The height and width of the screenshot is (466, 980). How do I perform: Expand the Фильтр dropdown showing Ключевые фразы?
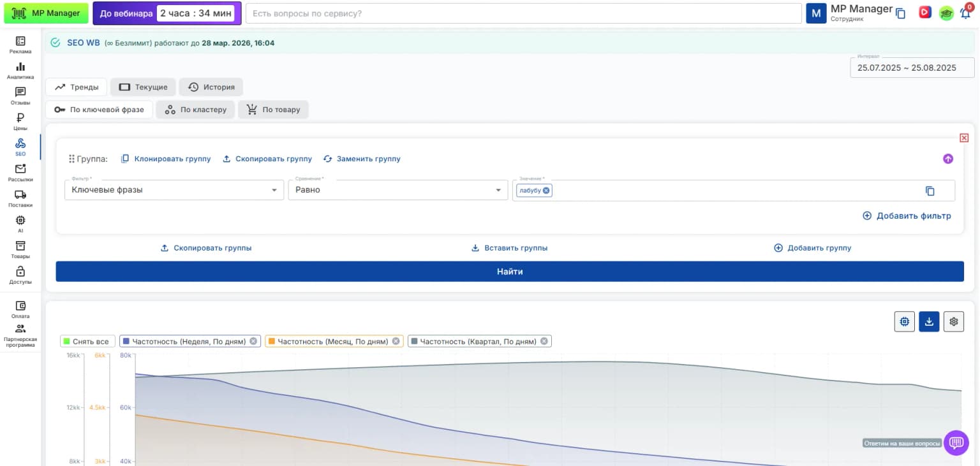pyautogui.click(x=174, y=190)
